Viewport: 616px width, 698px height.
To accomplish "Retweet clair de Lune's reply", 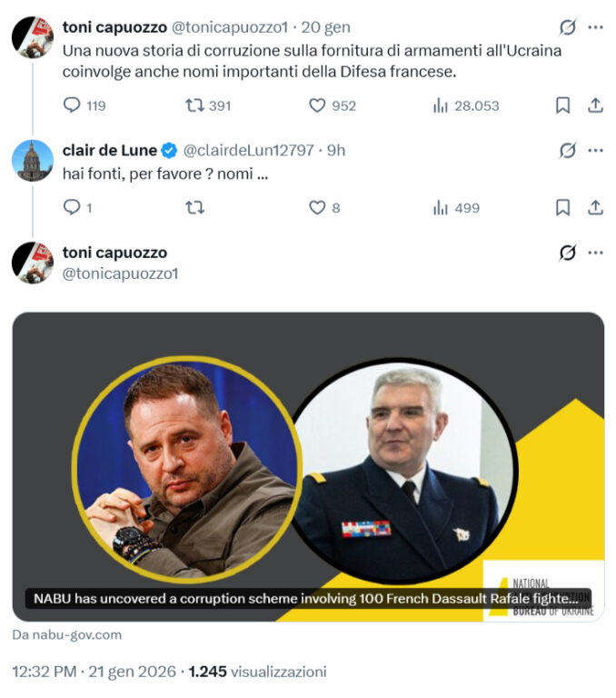I will 194,207.
